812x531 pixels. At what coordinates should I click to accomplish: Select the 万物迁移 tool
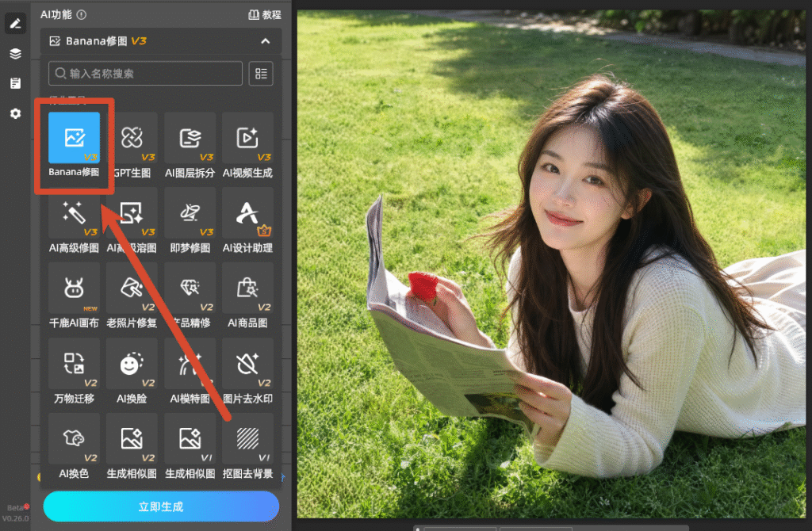coord(74,363)
